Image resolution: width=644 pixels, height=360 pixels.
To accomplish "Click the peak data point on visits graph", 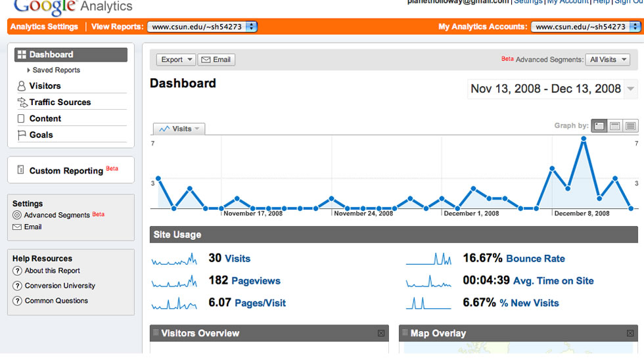I will (584, 139).
